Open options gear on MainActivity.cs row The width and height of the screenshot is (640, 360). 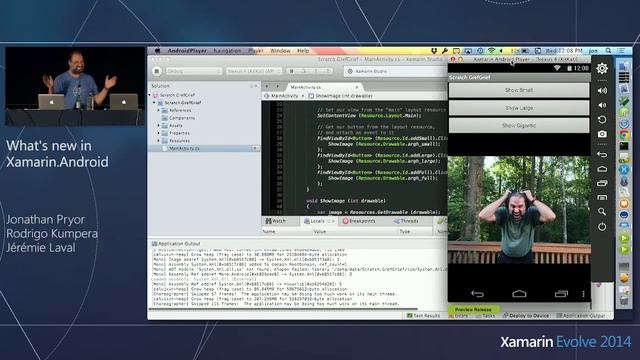click(256, 148)
